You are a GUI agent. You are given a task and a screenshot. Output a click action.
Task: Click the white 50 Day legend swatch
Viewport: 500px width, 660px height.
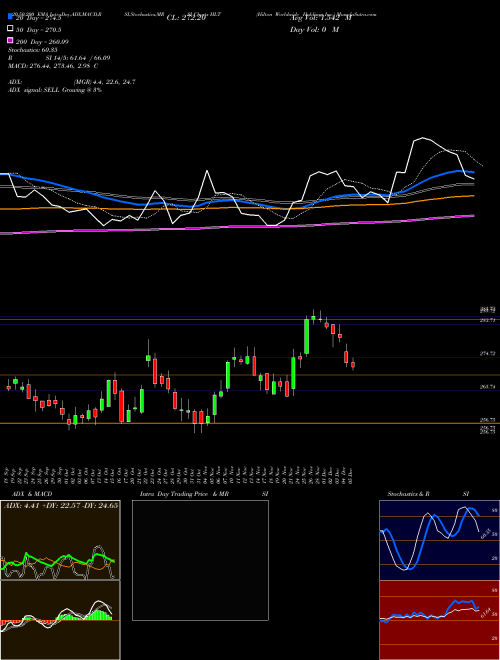11,29
